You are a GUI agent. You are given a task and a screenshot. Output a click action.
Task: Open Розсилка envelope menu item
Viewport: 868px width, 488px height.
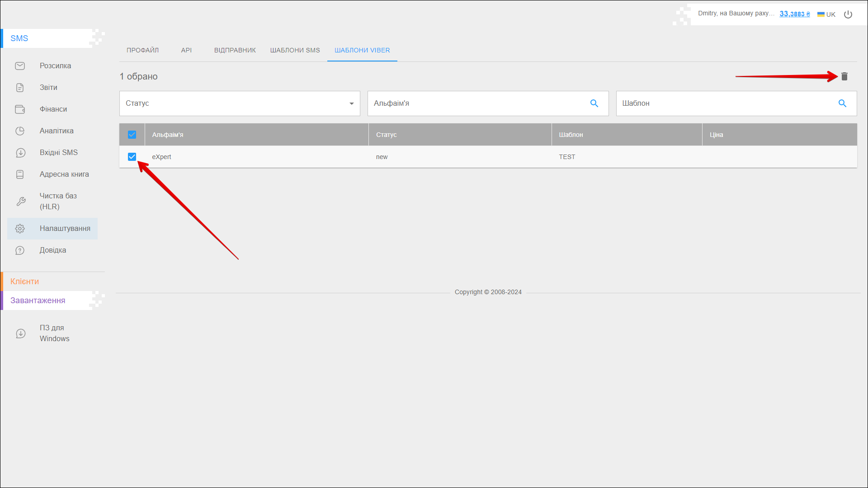(55, 66)
